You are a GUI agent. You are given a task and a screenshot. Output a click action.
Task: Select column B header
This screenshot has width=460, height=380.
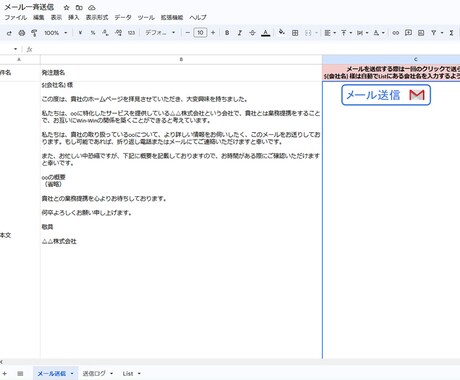[x=181, y=59]
